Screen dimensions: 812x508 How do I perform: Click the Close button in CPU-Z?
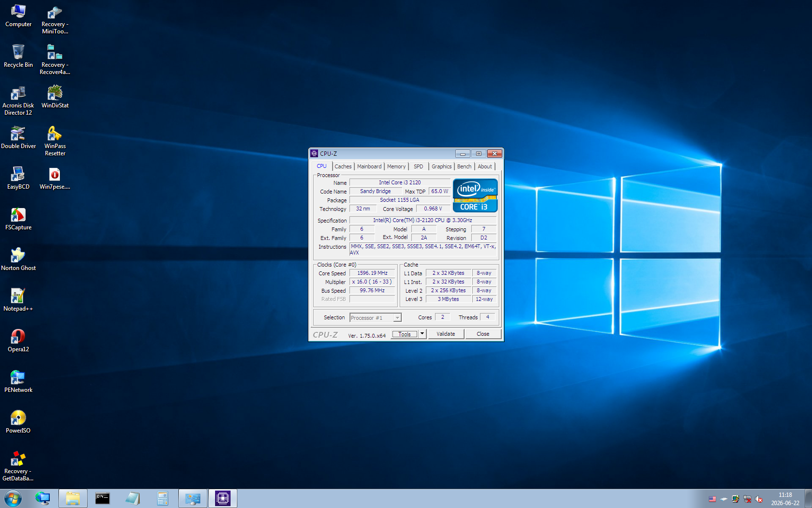tap(483, 334)
